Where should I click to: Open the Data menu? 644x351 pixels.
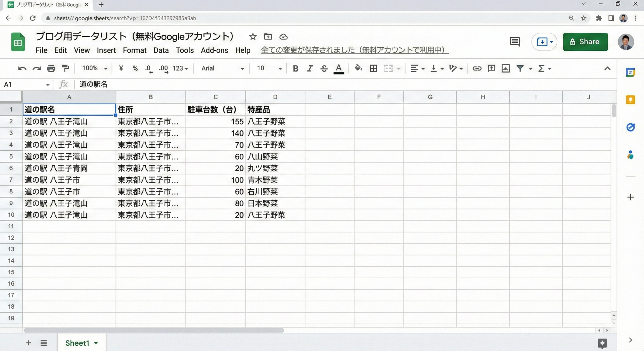[x=161, y=50]
